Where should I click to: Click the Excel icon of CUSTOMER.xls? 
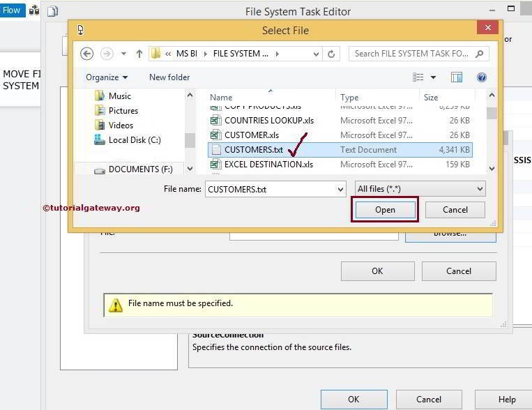pos(215,135)
